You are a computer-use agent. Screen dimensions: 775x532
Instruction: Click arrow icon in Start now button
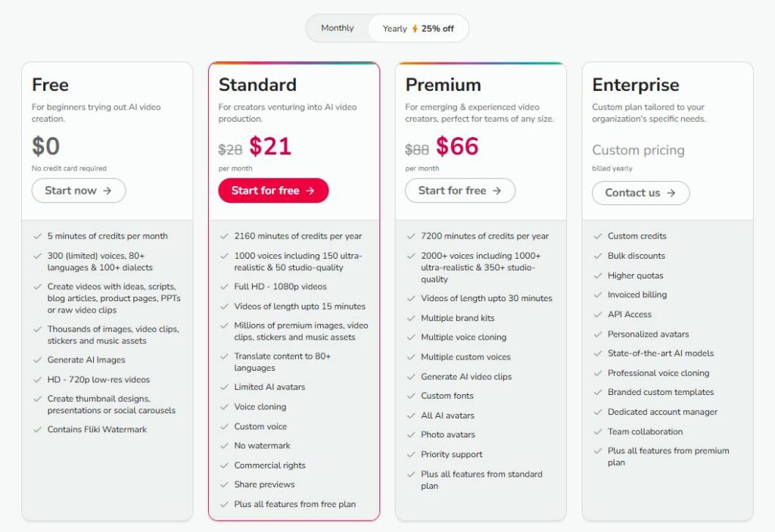(x=107, y=191)
